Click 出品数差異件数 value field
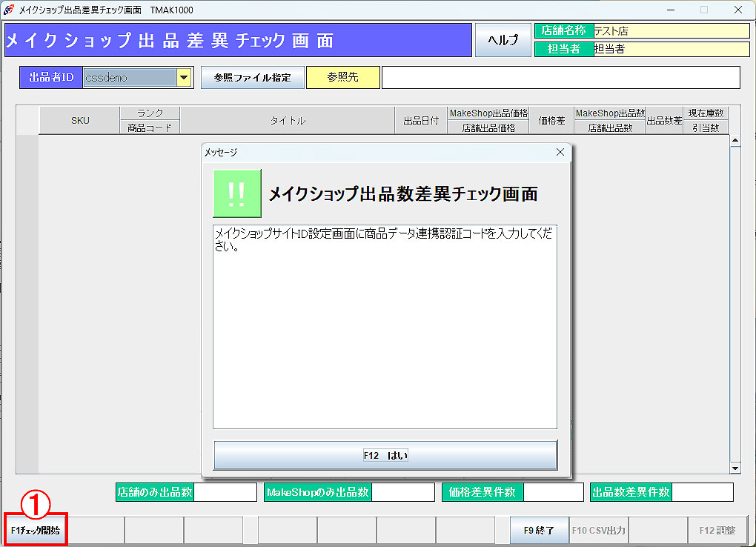Image resolution: width=756 pixels, height=547 pixels. click(x=703, y=492)
